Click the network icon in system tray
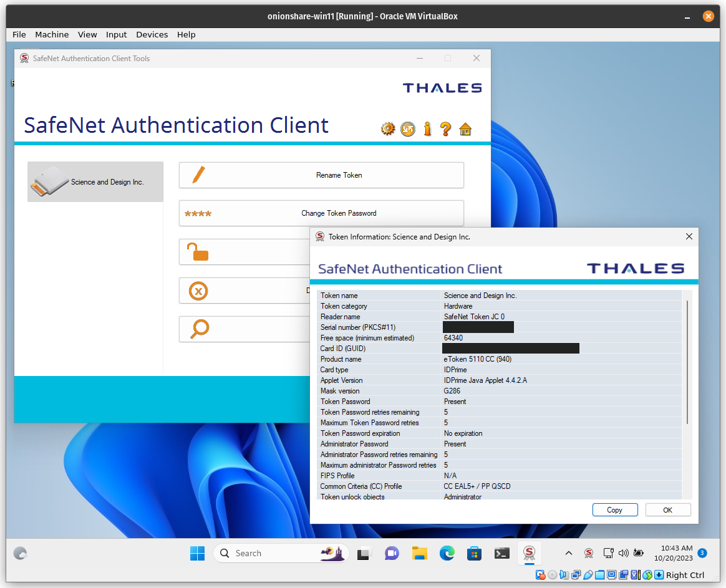Image resolution: width=726 pixels, height=588 pixels. pos(608,553)
